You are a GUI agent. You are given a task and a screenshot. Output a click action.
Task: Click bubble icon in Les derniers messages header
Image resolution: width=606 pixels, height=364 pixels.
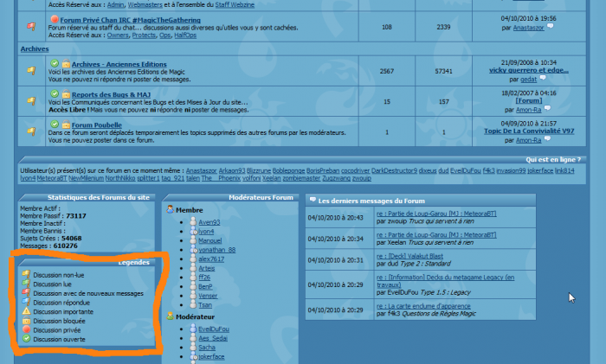313,201
